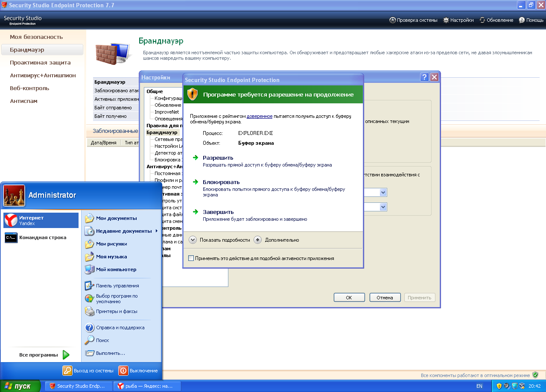Choose Завершить action
This screenshot has width=546, height=392.
(x=218, y=212)
